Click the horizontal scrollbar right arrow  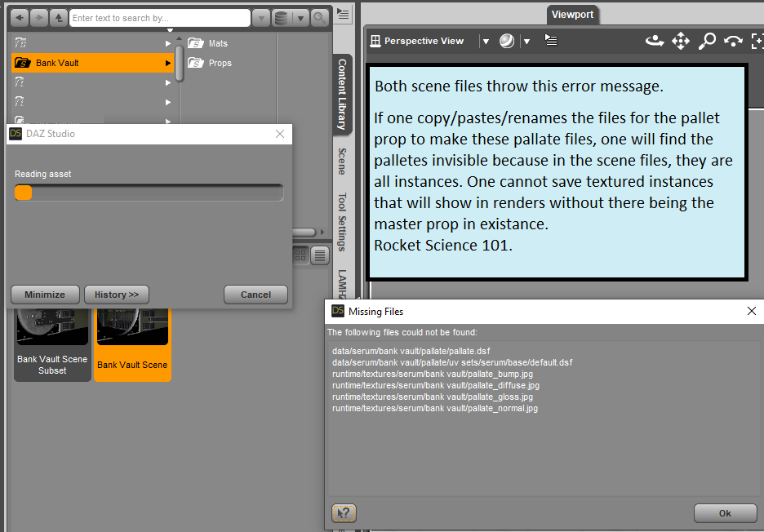tap(322, 232)
